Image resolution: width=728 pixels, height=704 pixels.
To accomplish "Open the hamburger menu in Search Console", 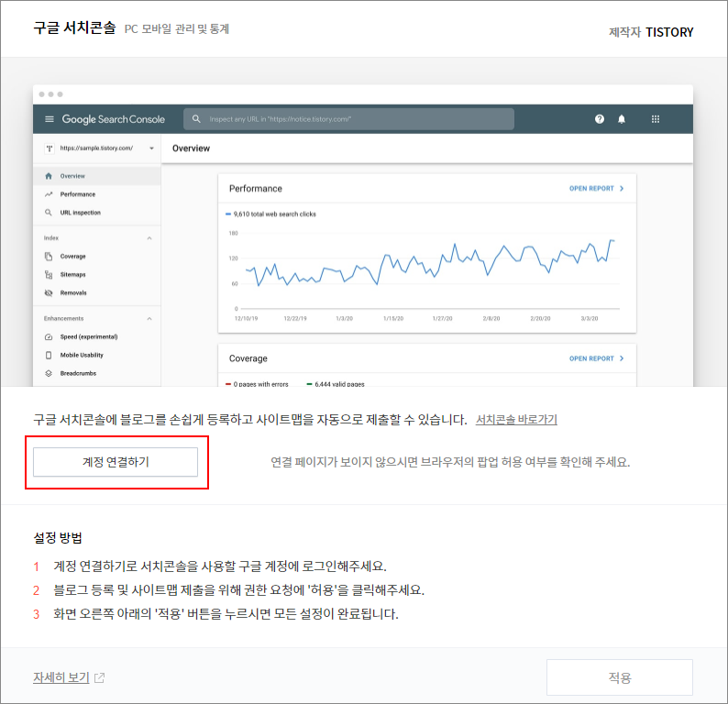I will (50, 119).
